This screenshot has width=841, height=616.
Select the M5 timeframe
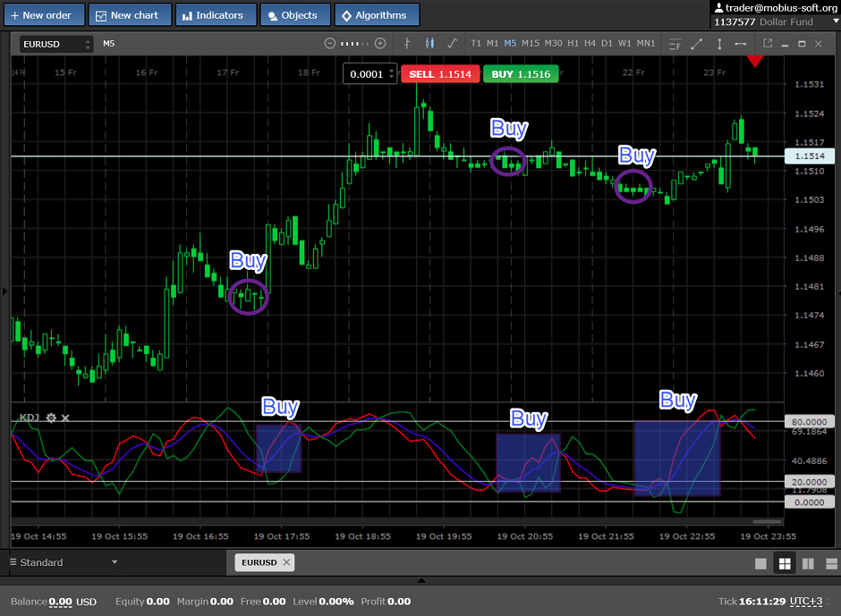pos(510,44)
